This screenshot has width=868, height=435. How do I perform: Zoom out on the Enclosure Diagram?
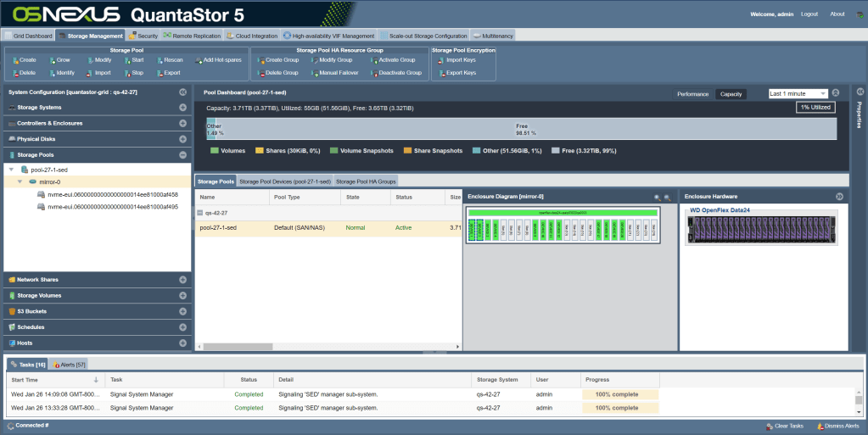[x=667, y=197]
